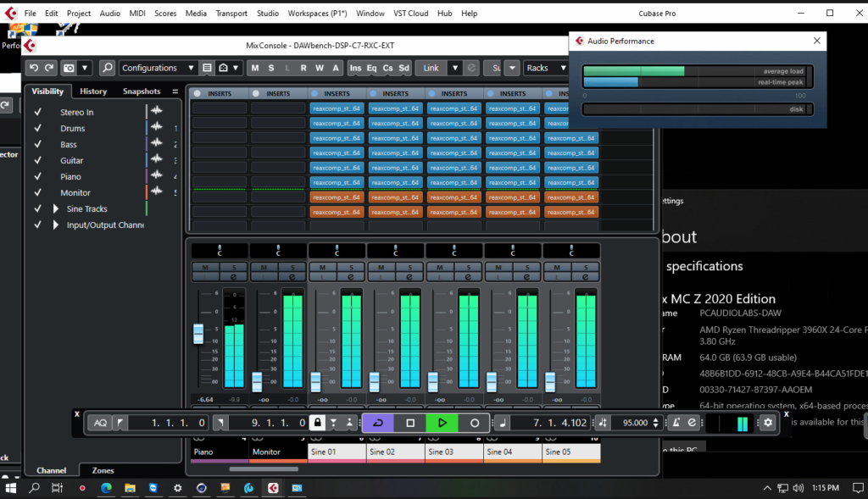The width and height of the screenshot is (868, 499).
Task: Uncheck visibility for Bass channel
Action: click(37, 144)
